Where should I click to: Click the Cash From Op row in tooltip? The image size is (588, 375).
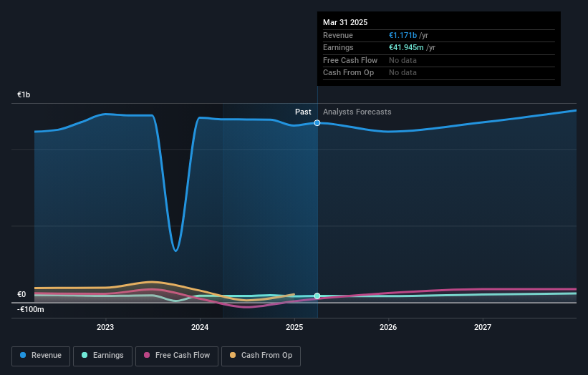point(439,73)
